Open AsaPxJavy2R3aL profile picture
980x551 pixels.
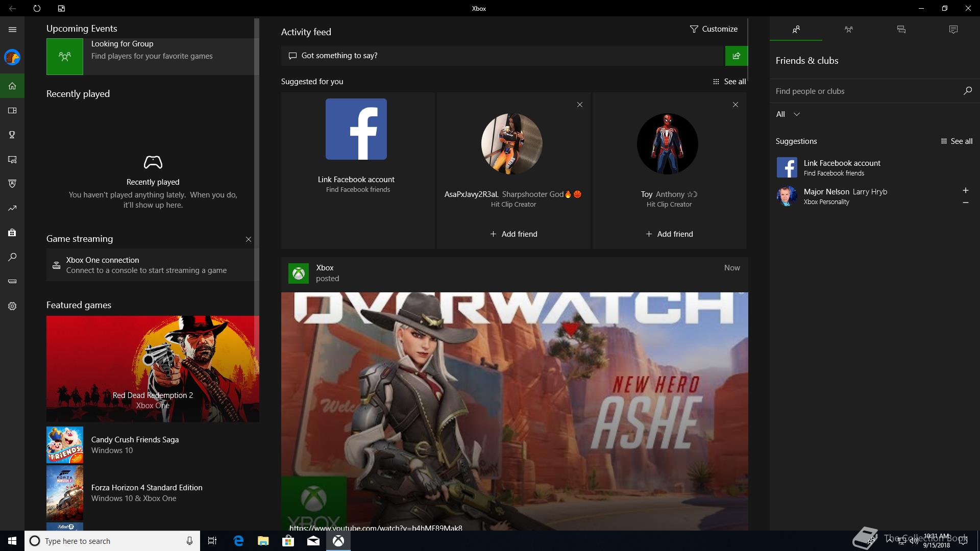pos(512,144)
